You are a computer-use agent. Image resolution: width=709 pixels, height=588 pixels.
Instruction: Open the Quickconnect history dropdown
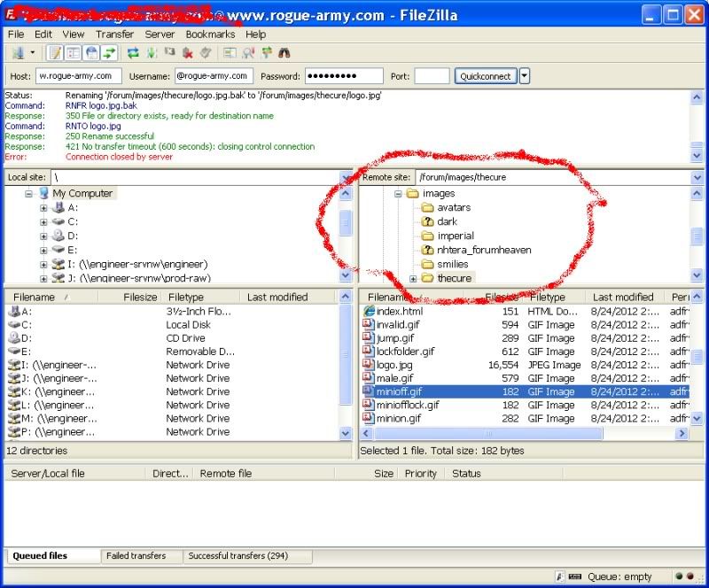[x=525, y=76]
